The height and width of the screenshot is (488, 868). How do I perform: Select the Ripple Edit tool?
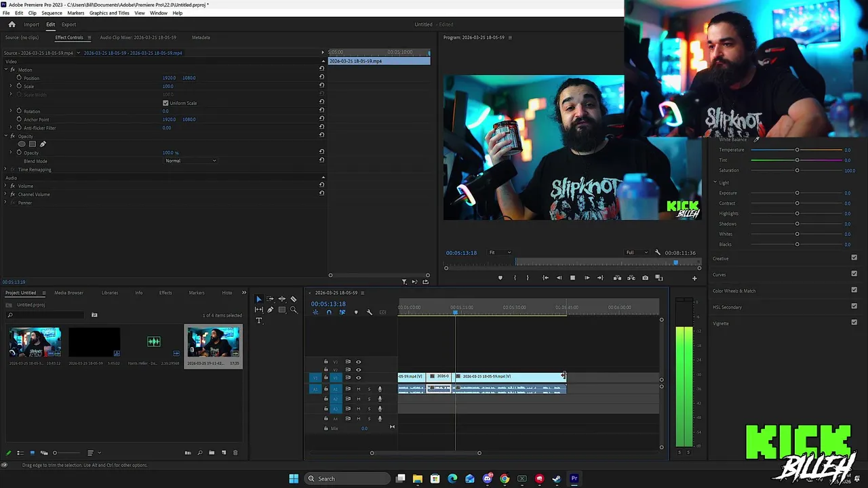click(x=281, y=299)
